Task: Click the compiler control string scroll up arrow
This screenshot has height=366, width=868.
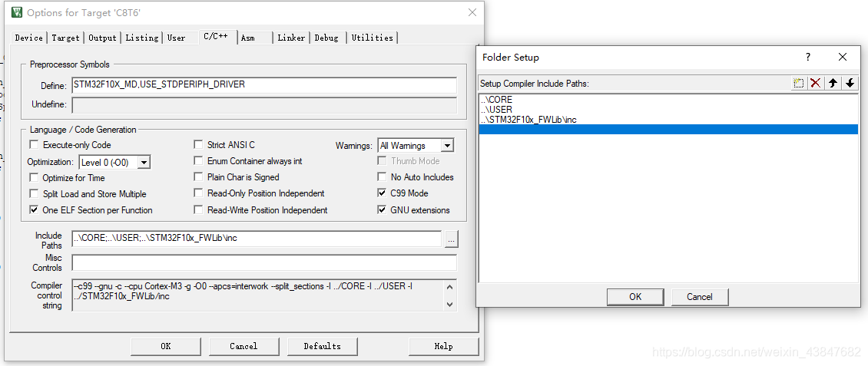Action: click(x=449, y=287)
